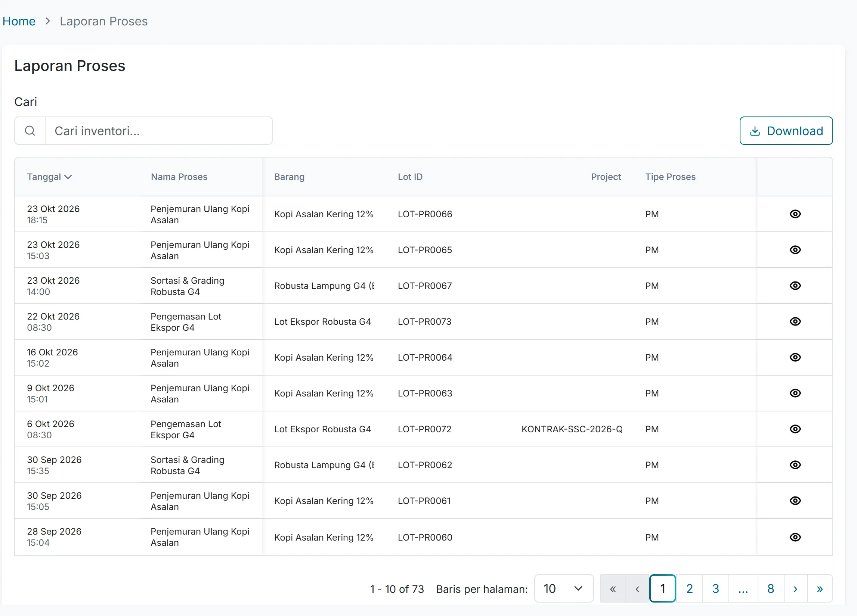Screen dimensions: 857x616
Task: Click eye icon for LOT-PR0060
Action: (x=795, y=538)
